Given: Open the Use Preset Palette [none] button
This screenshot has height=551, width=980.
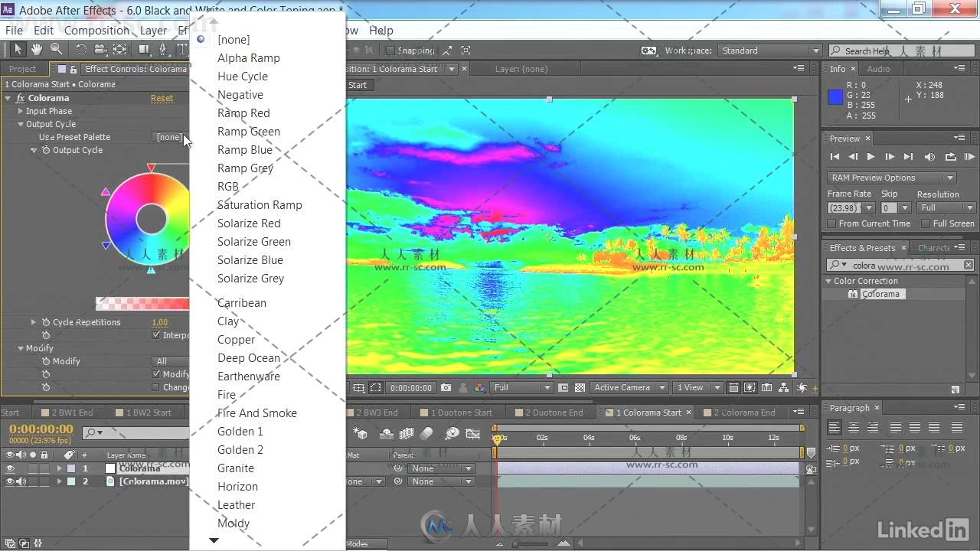Looking at the screenshot, I should tap(169, 137).
